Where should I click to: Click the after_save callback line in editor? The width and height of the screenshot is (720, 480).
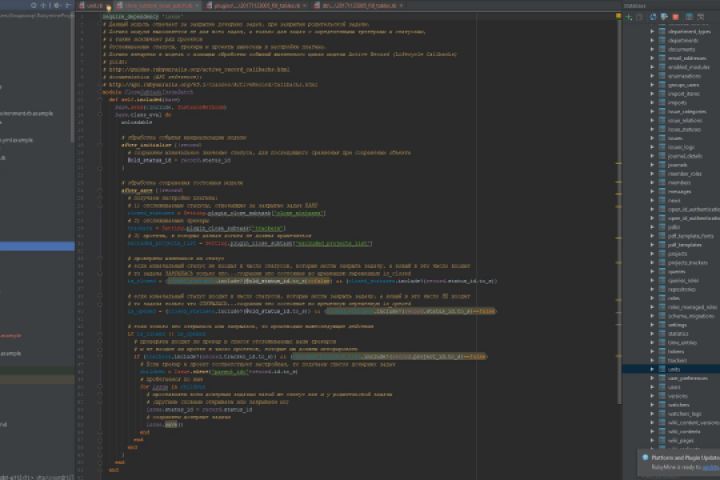[x=152, y=190]
